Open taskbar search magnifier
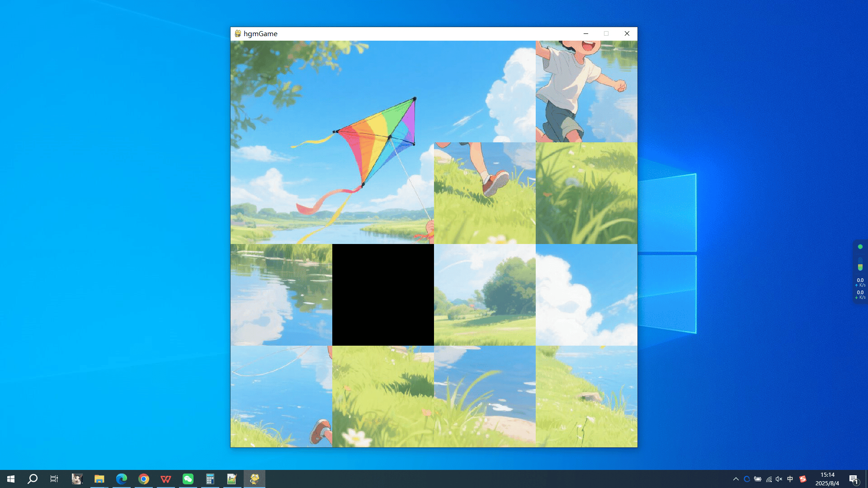 pos(33,479)
